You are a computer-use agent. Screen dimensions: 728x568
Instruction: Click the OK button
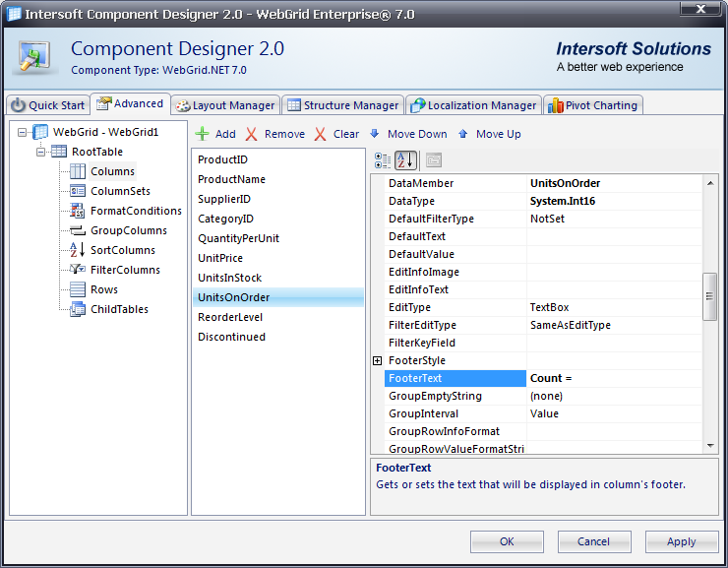[x=507, y=541]
